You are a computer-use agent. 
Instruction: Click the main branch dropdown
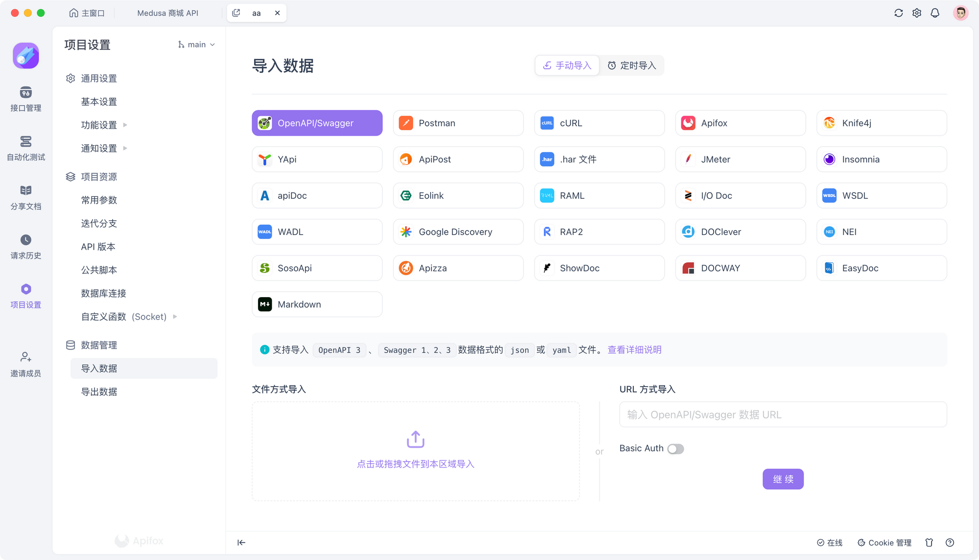195,45
